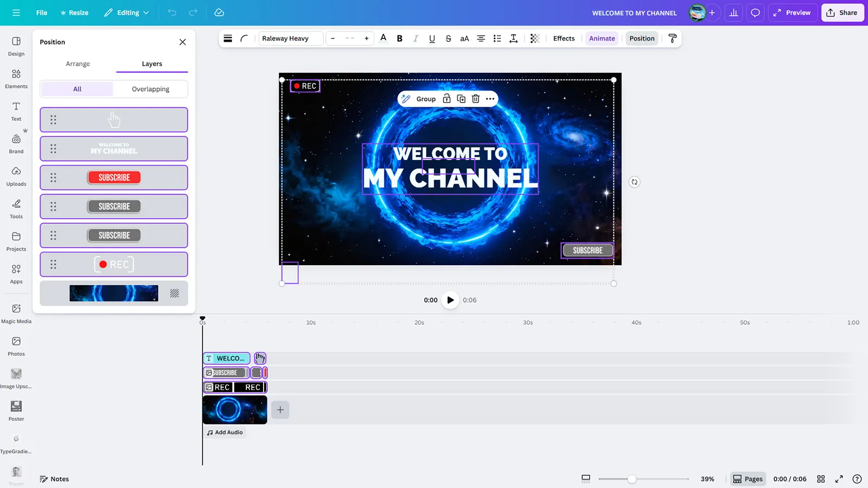Click the lock icon in floating toolbar
The image size is (868, 488).
(x=446, y=99)
